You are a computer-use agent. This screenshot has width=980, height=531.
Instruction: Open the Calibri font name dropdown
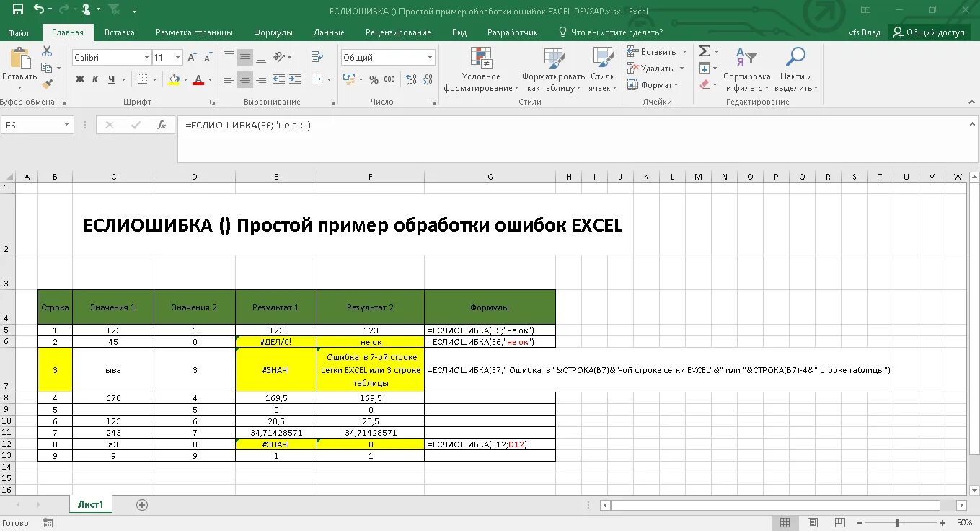point(146,58)
